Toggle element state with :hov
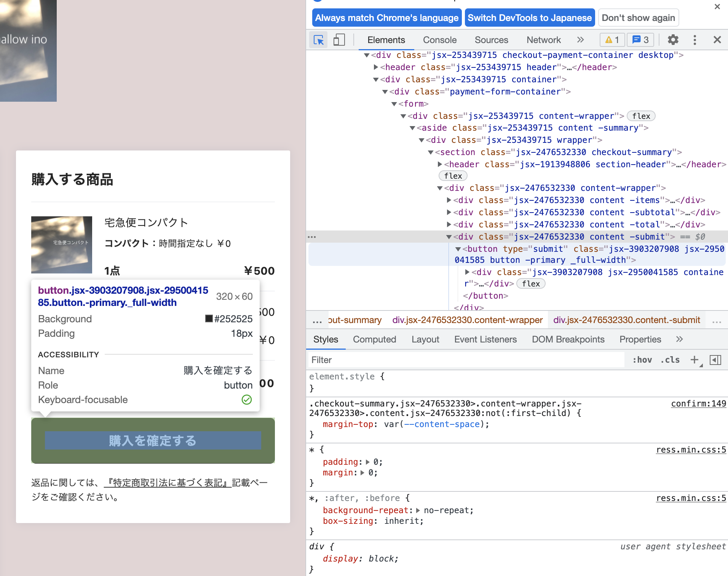Viewport: 728px width, 576px height. point(642,360)
